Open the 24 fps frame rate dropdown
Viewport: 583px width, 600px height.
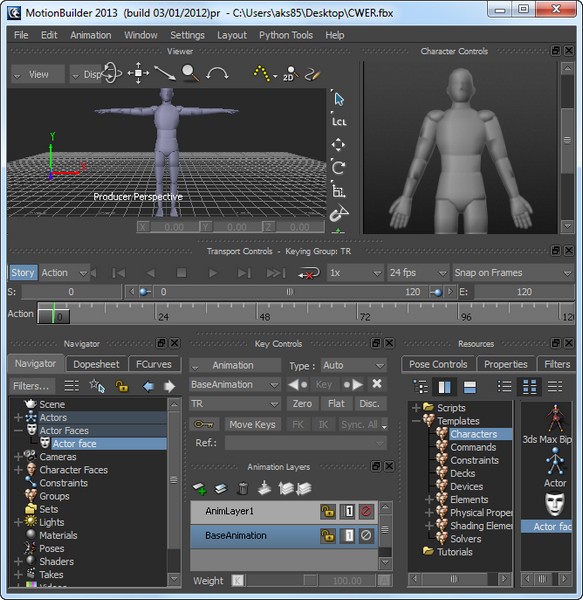tap(418, 273)
